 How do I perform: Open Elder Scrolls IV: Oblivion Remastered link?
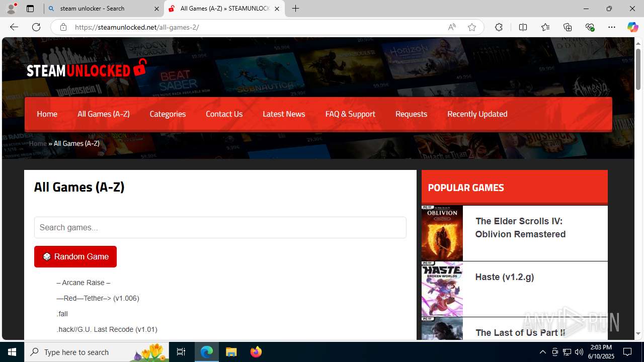click(x=520, y=228)
